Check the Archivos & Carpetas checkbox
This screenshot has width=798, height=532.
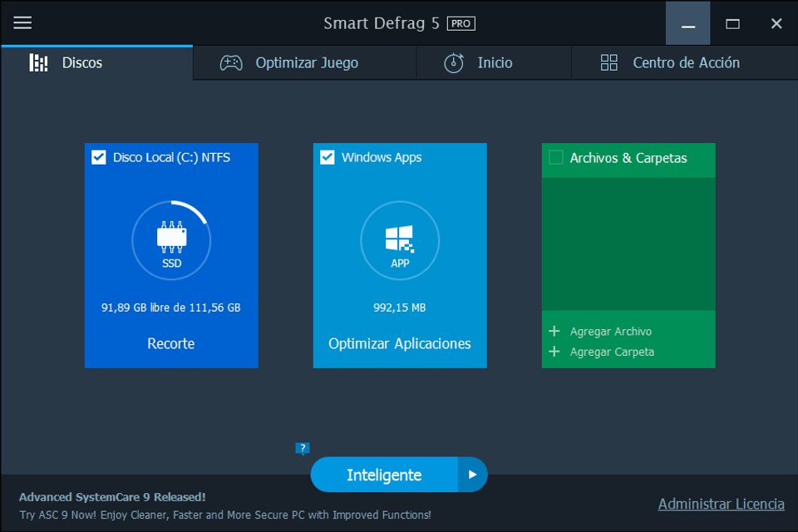point(556,158)
